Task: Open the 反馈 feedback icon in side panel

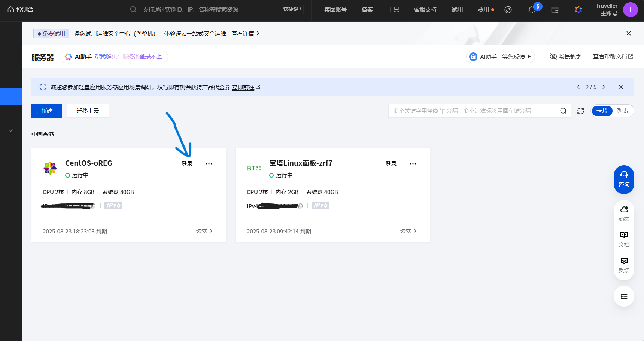Action: coord(624,265)
